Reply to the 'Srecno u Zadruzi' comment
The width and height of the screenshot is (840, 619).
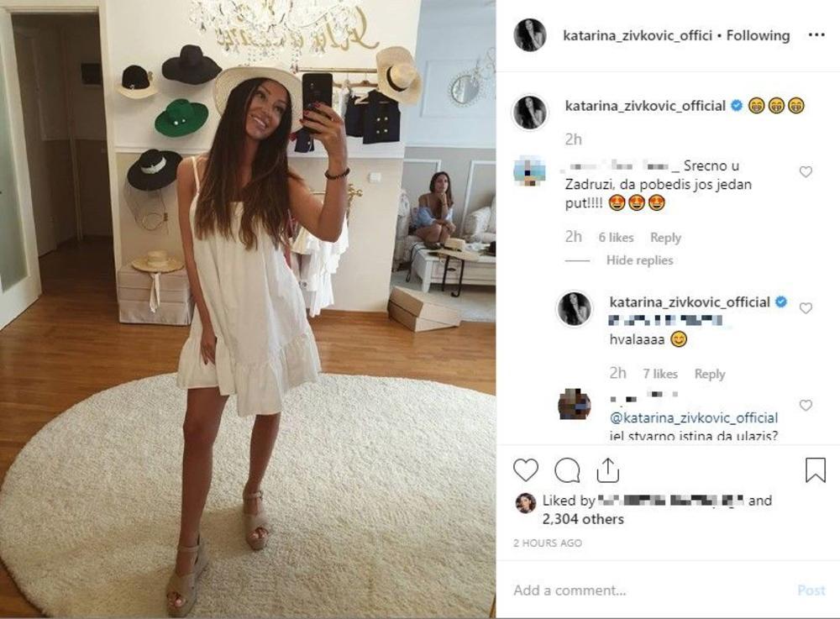pos(665,237)
